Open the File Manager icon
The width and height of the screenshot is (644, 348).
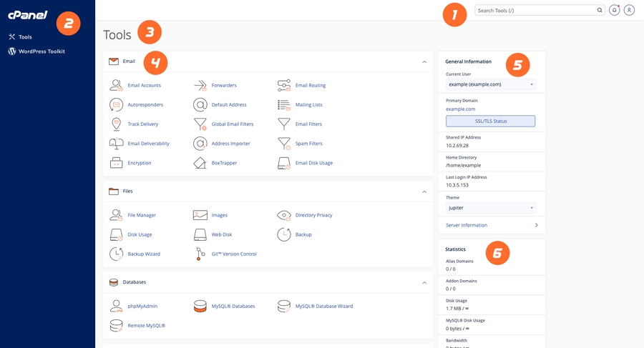[116, 215]
